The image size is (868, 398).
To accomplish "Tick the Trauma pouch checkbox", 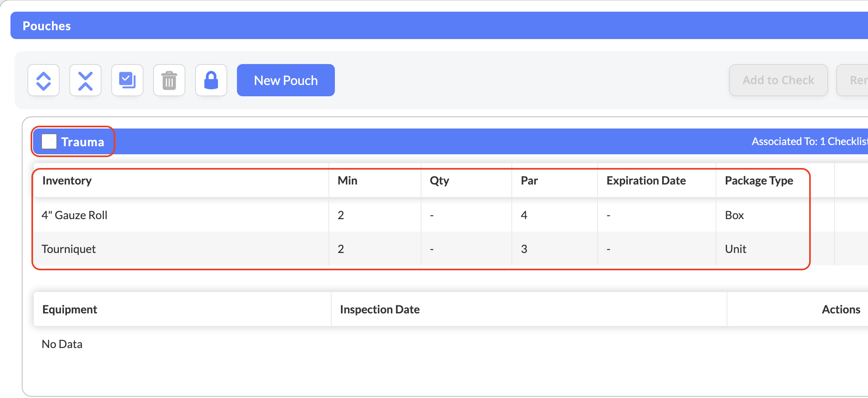I will click(x=49, y=141).
